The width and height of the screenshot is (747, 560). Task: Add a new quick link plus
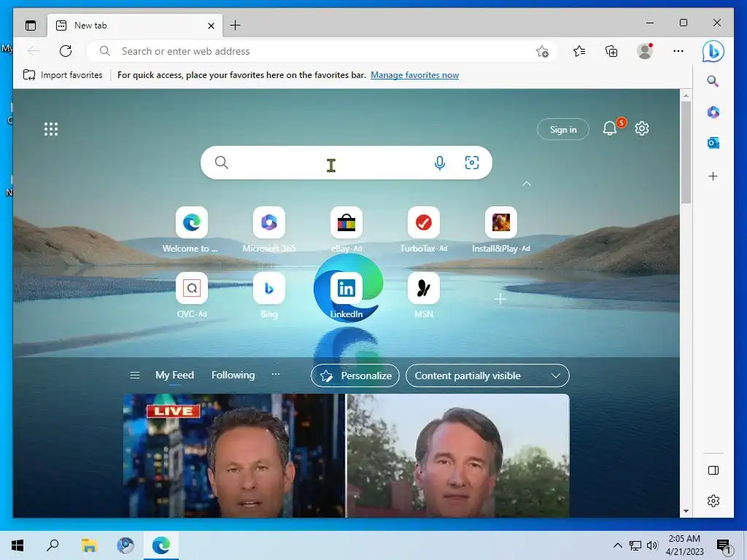(500, 299)
